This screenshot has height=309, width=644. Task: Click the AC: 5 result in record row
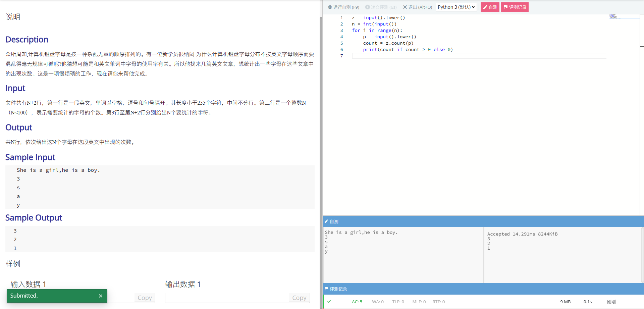click(x=357, y=302)
